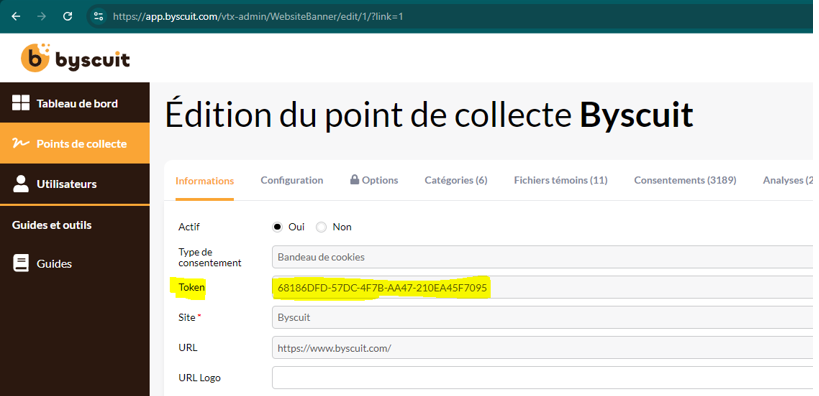This screenshot has height=396, width=819.
Task: Open the Informations tab
Action: coord(205,181)
